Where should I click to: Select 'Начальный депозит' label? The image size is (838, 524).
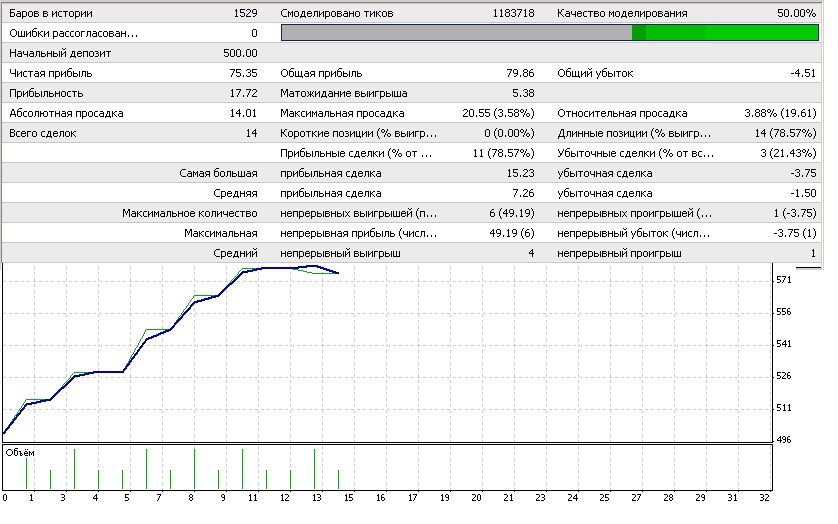(x=60, y=53)
